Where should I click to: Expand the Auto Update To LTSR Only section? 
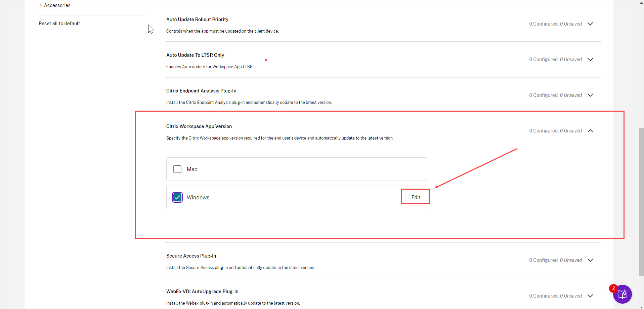pos(590,60)
